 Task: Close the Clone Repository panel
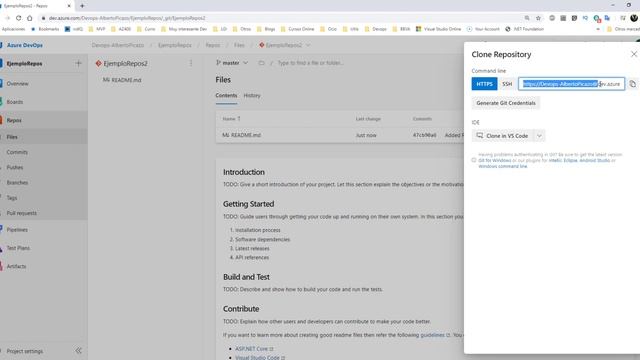pos(633,54)
